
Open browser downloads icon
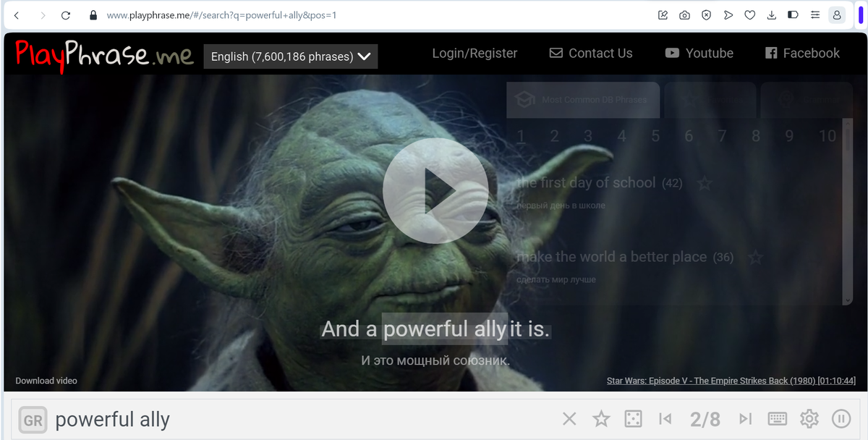click(772, 15)
